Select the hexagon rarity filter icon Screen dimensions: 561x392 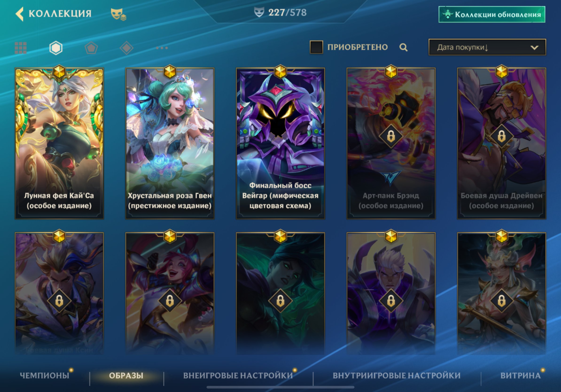56,48
